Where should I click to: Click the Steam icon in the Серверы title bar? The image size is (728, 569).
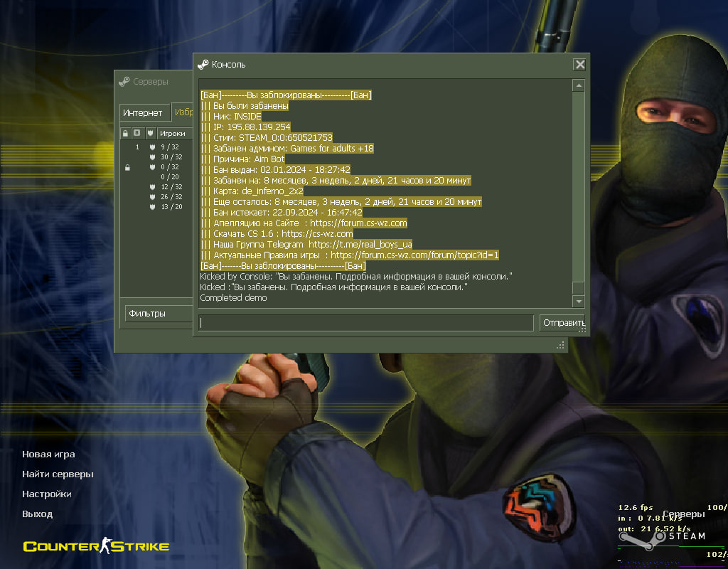pos(124,82)
